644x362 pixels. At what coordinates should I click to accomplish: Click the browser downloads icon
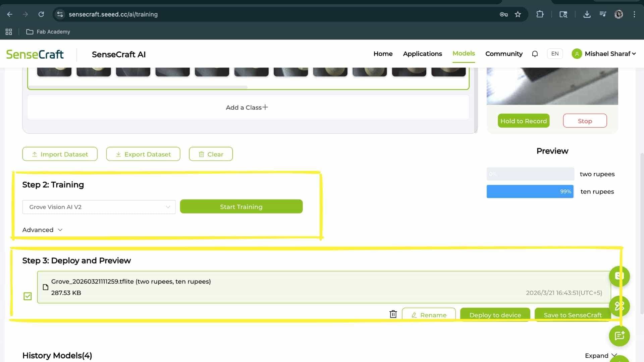[587, 14]
